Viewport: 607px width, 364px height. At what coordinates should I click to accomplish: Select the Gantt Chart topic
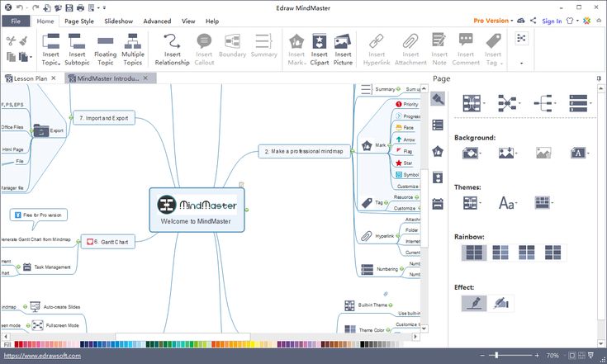107,242
